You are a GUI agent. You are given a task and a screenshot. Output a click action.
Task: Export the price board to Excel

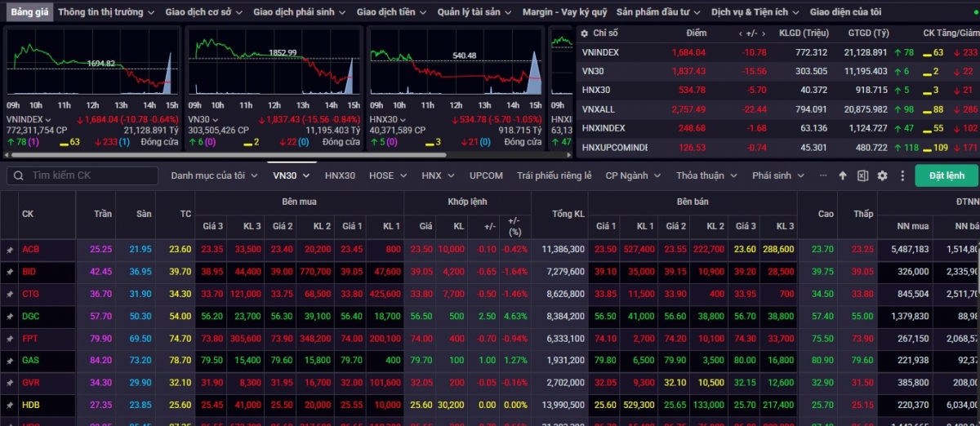click(862, 175)
